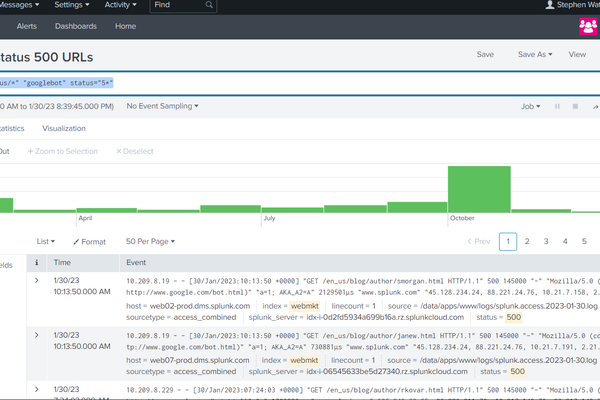Click host value web07-prod.dms.splunk.com
Viewport: 600px width, 400px height.
[x=199, y=361]
